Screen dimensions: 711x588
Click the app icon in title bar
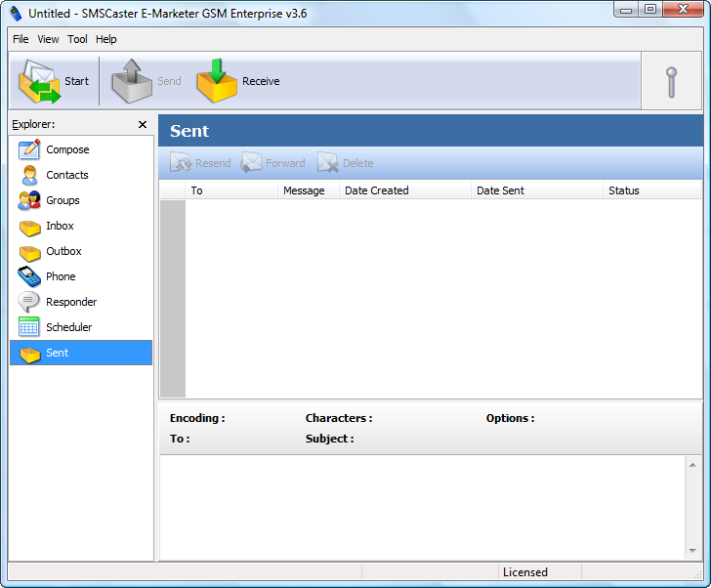pos(16,13)
